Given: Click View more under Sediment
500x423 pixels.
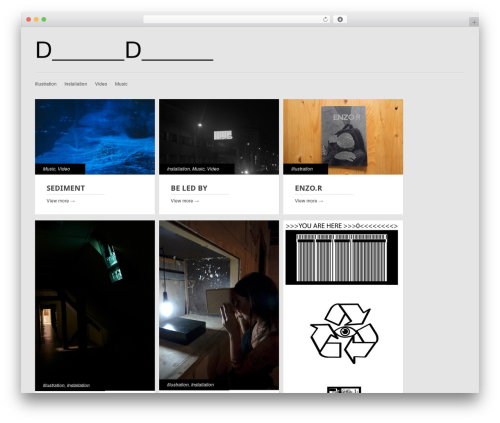Looking at the screenshot, I should tap(61, 201).
